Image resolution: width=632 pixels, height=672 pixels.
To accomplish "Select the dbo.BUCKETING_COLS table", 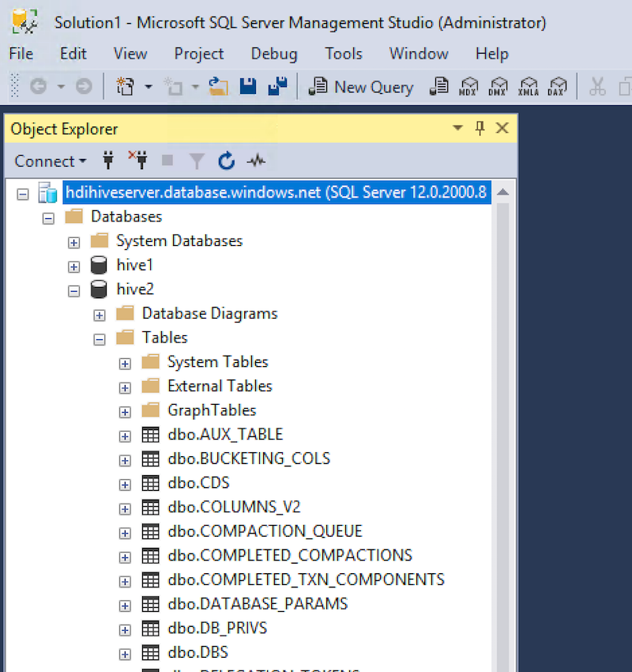I will click(249, 459).
